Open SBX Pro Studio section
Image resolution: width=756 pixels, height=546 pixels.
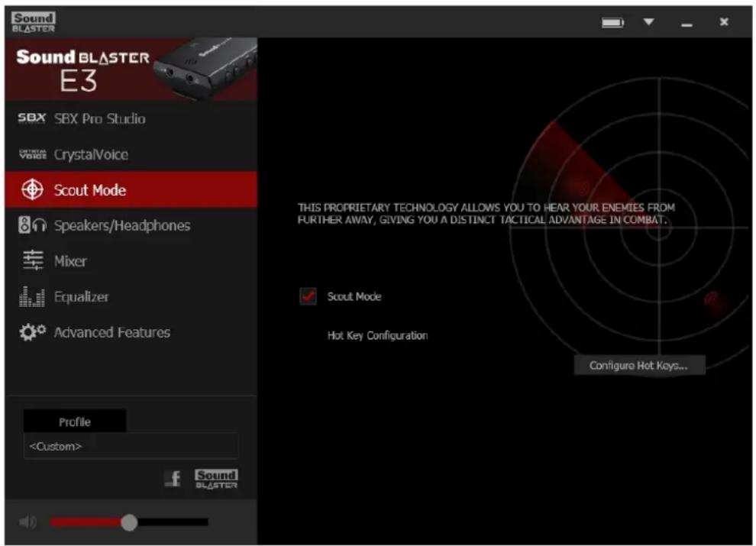131,118
